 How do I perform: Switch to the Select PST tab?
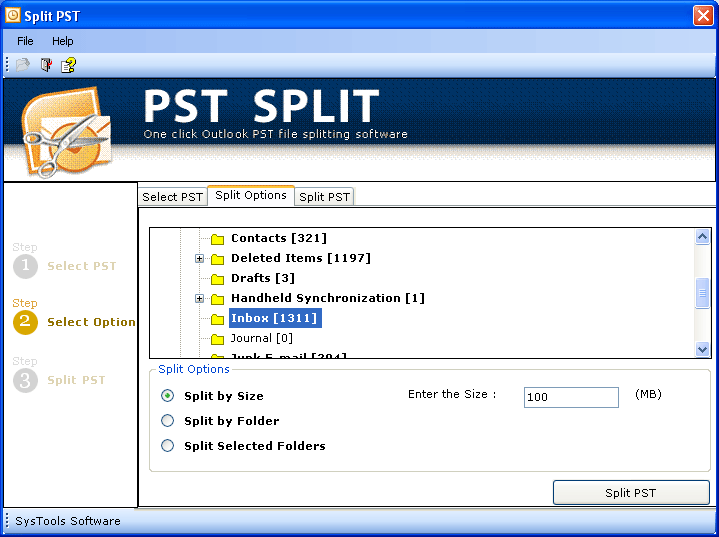coord(172,196)
